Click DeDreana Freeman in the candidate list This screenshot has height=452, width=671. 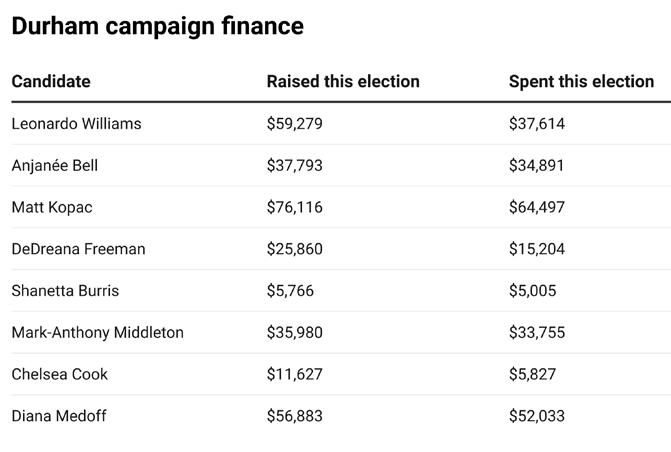(x=78, y=249)
